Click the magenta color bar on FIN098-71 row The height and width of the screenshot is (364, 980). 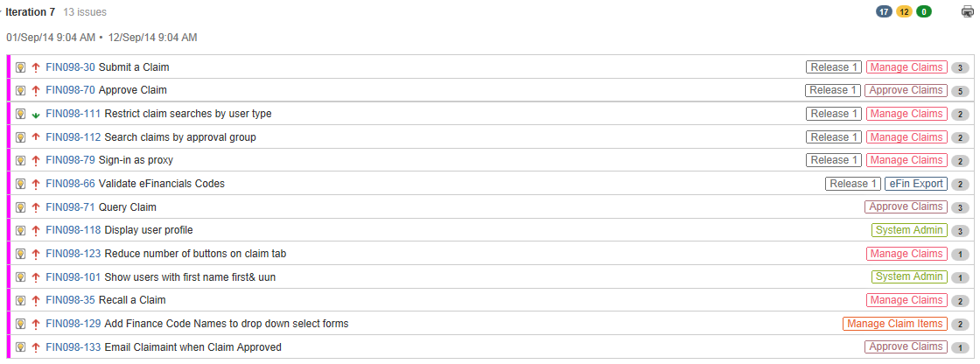click(x=9, y=207)
